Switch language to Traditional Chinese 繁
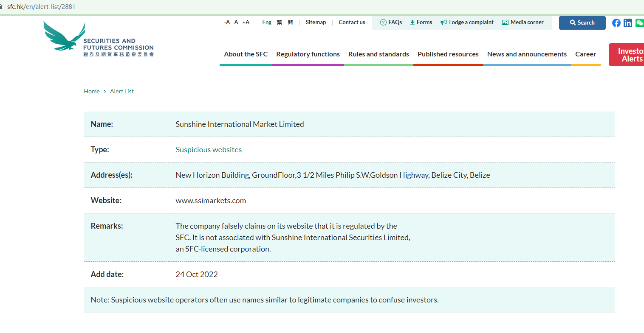 click(280, 22)
